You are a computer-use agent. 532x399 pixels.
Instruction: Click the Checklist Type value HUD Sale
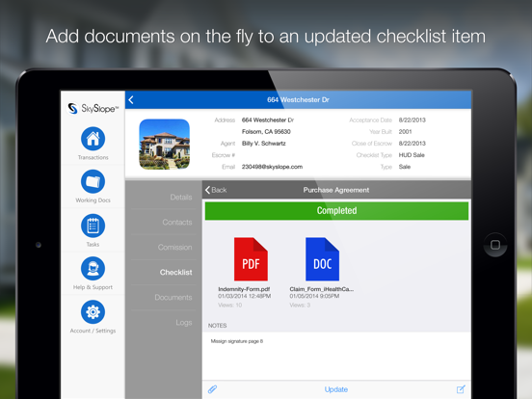pos(412,155)
